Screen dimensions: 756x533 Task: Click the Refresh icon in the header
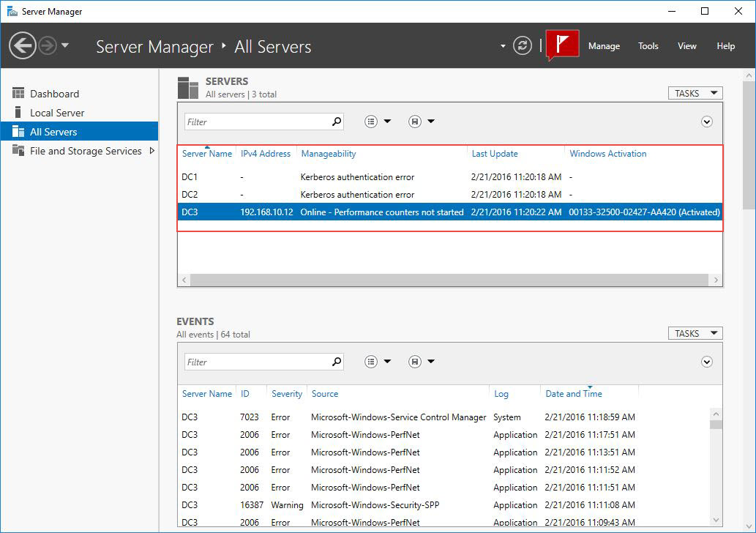522,45
